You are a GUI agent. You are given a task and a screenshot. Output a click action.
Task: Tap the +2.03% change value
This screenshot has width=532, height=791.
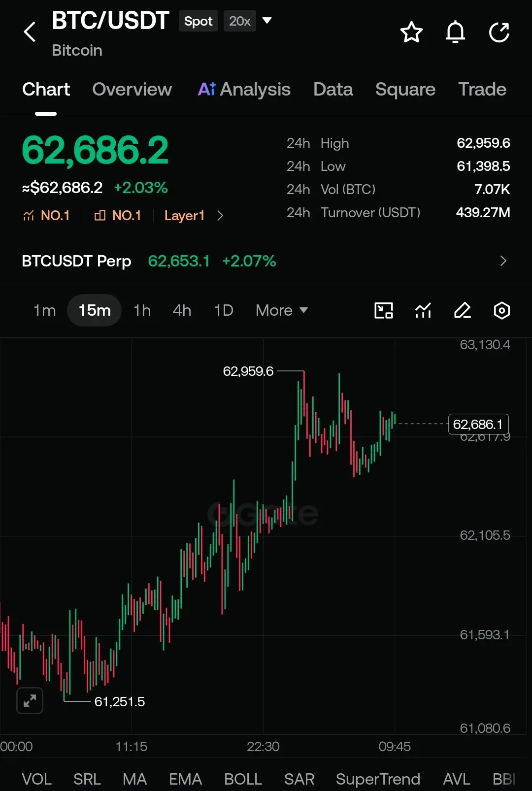[x=141, y=188]
